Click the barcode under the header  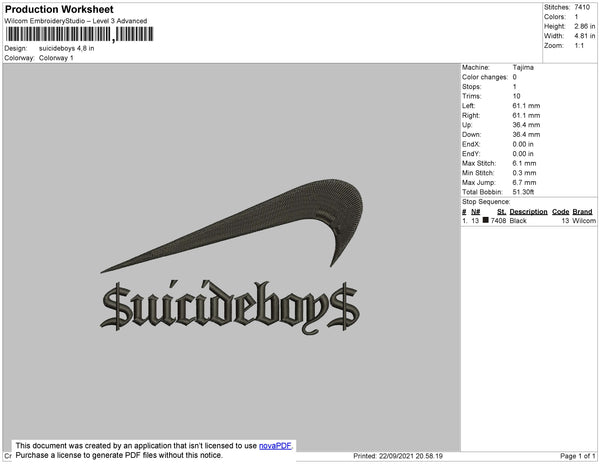80,34
